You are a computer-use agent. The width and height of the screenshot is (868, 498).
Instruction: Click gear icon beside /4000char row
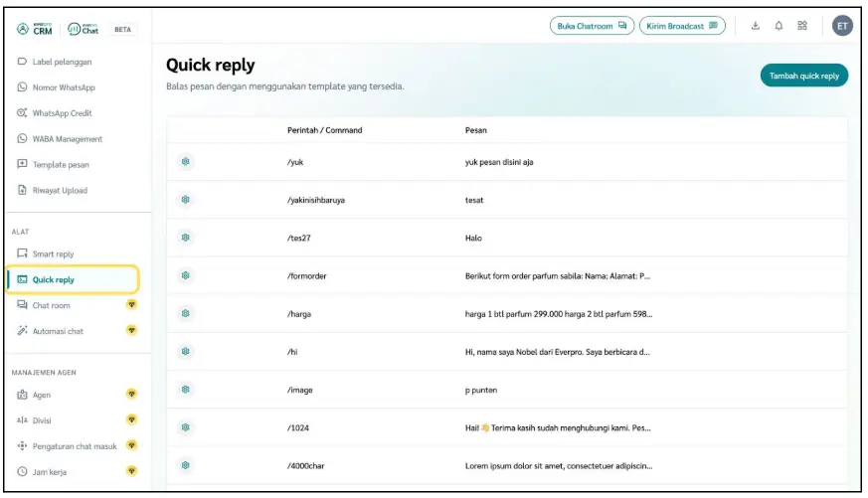tap(185, 465)
